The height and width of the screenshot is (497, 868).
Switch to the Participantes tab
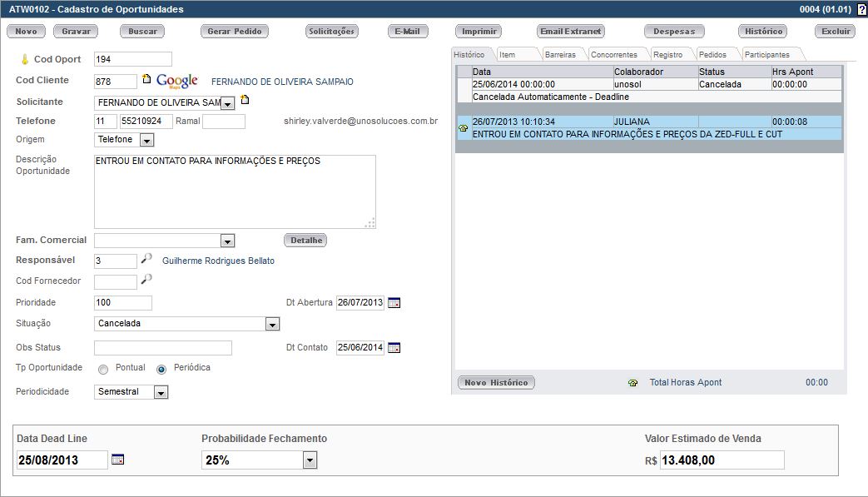pyautogui.click(x=766, y=55)
